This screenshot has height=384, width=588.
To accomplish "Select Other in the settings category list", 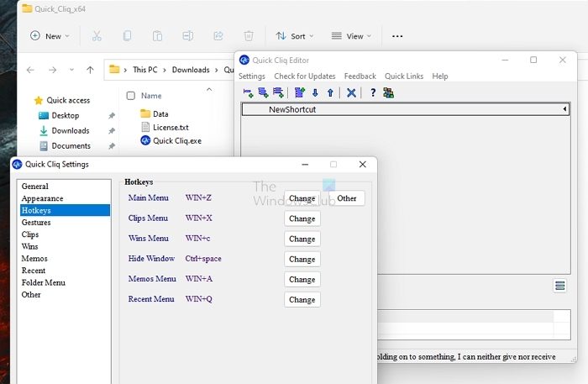I will [x=65, y=294].
